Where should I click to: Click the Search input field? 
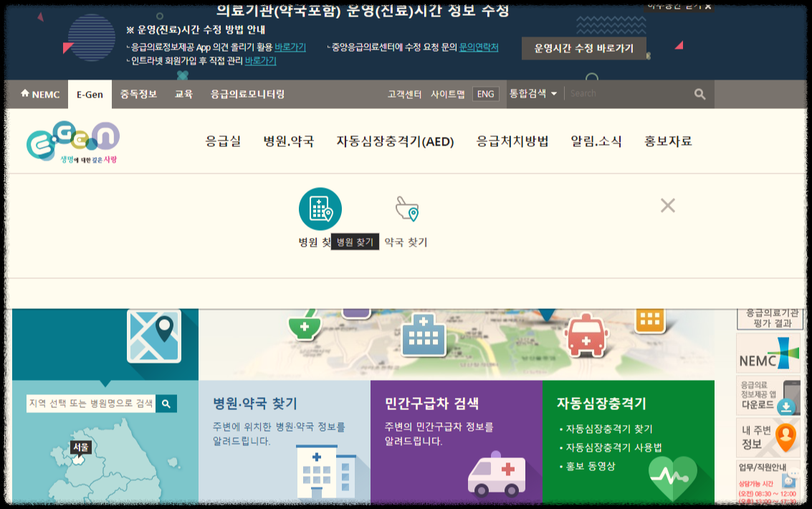coord(628,94)
